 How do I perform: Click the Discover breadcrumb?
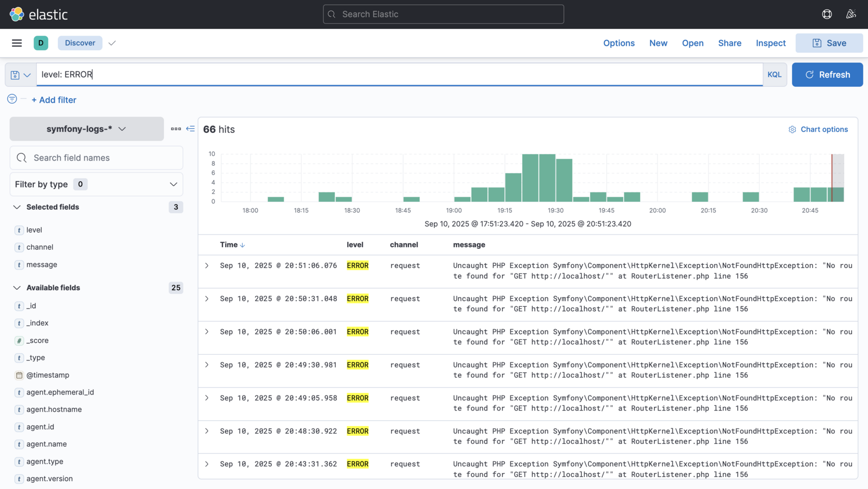tap(80, 43)
